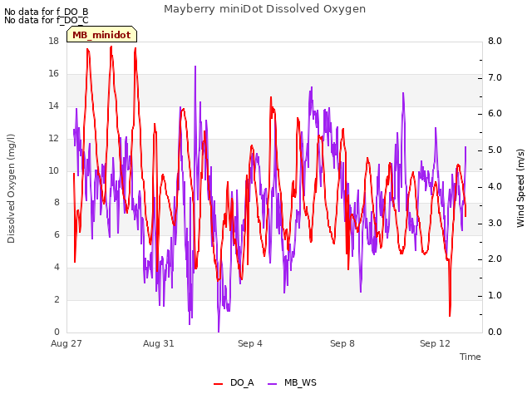
Task: Click the Aug 27 x-axis label
Action: click(x=66, y=343)
